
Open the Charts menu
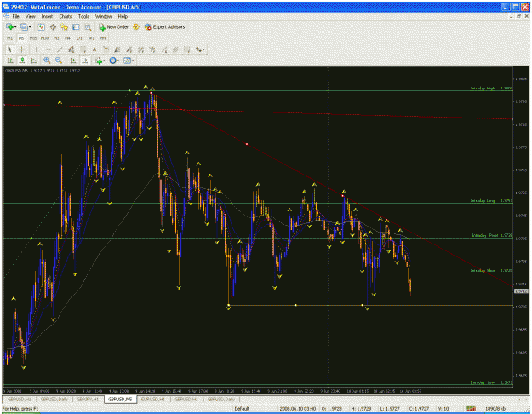click(x=66, y=16)
